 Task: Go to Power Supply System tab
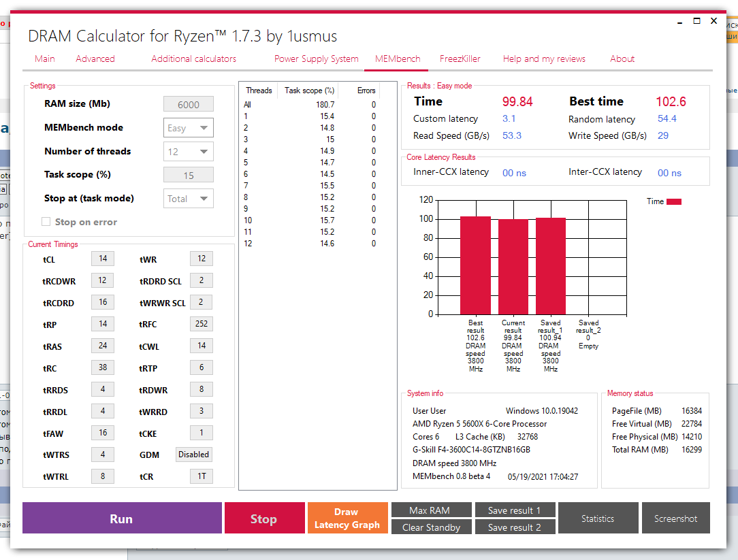(x=317, y=59)
